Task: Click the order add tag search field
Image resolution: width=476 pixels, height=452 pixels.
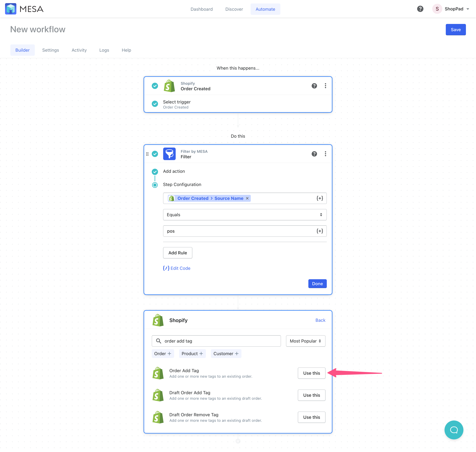Action: pyautogui.click(x=216, y=341)
